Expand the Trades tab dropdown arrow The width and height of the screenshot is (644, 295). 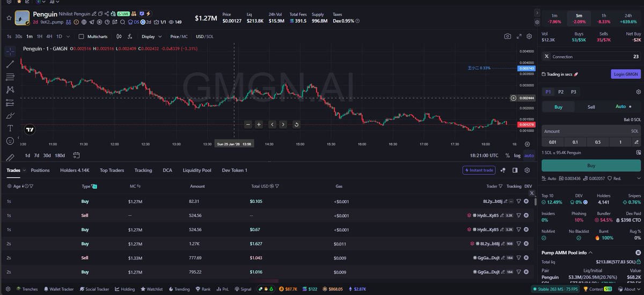[23, 171]
